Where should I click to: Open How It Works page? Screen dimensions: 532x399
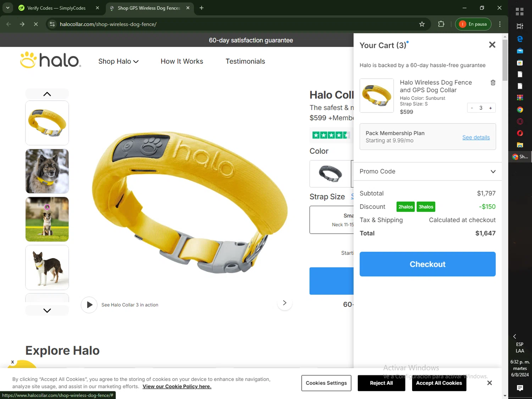(182, 61)
